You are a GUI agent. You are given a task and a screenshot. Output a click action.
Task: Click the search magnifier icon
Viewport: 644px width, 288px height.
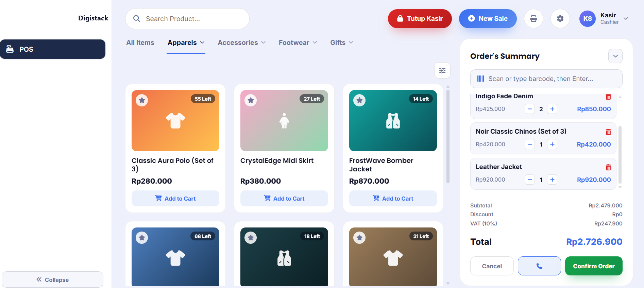[x=137, y=19]
